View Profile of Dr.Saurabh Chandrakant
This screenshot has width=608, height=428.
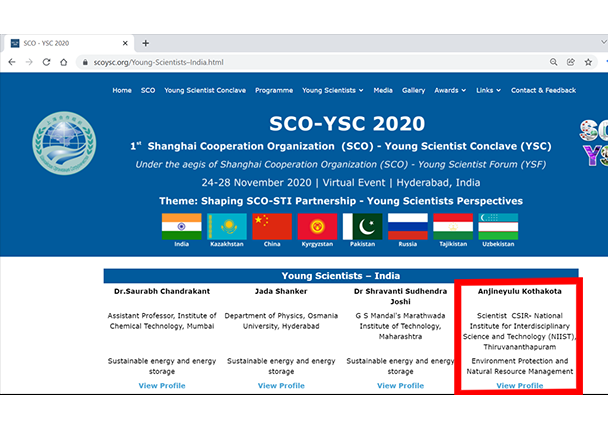pyautogui.click(x=162, y=386)
